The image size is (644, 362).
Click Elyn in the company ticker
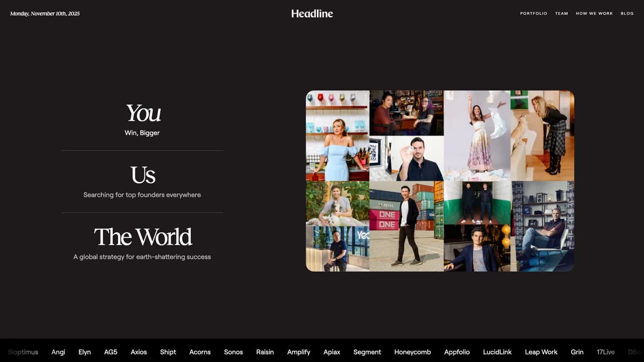tap(85, 352)
